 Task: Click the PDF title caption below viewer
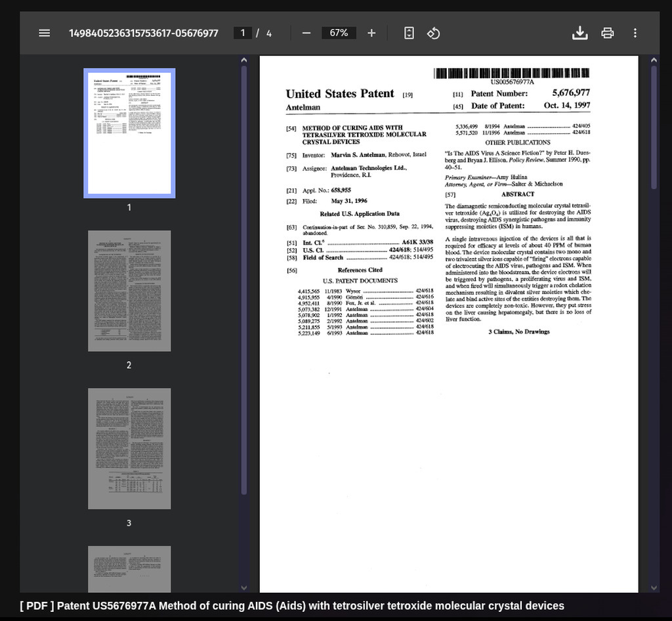pyautogui.click(x=292, y=606)
